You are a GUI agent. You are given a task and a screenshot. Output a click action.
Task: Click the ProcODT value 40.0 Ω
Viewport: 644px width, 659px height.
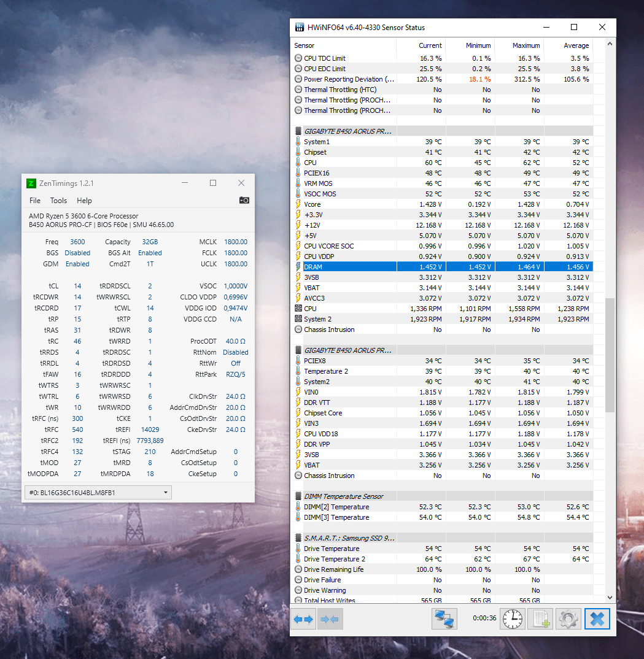(x=235, y=341)
